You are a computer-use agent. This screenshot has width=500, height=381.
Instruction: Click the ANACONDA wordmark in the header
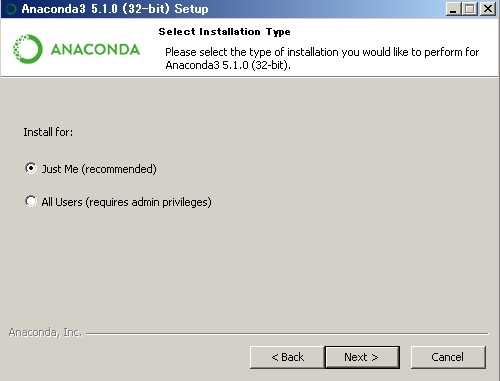[x=95, y=49]
